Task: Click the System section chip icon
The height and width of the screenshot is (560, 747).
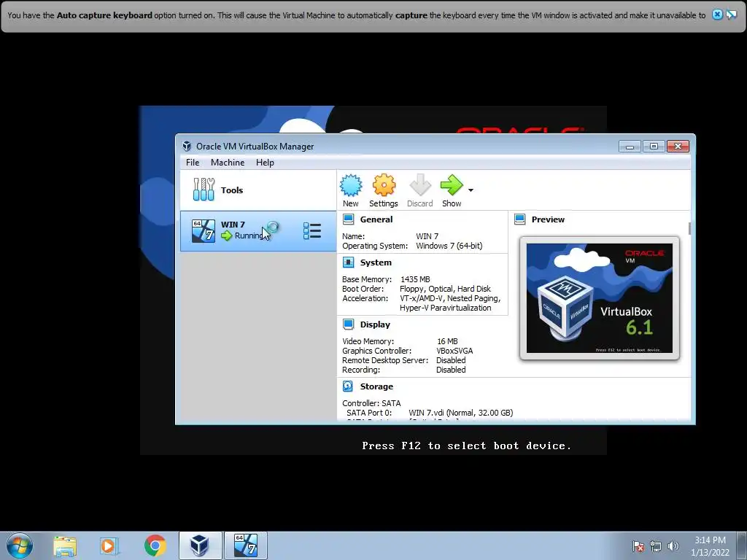Action: pyautogui.click(x=348, y=262)
